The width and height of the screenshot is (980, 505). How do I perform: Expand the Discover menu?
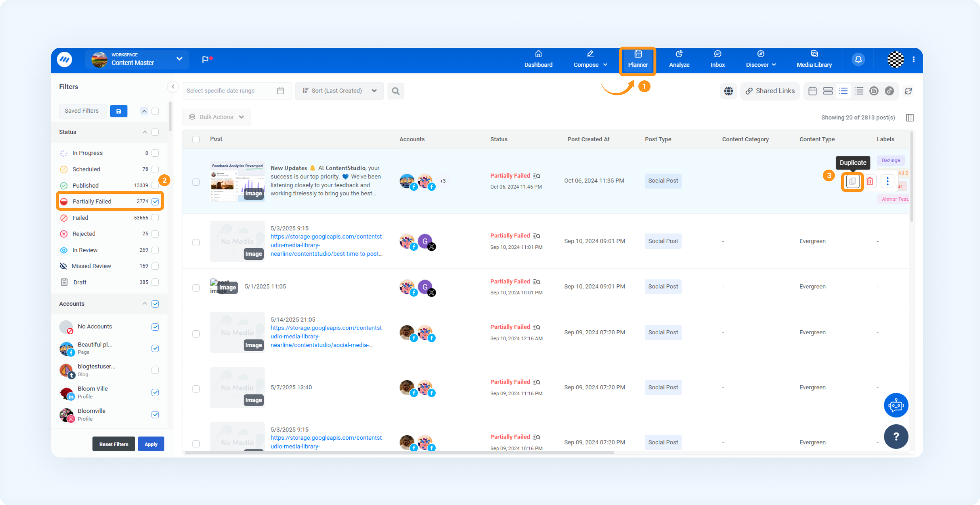[x=761, y=60]
